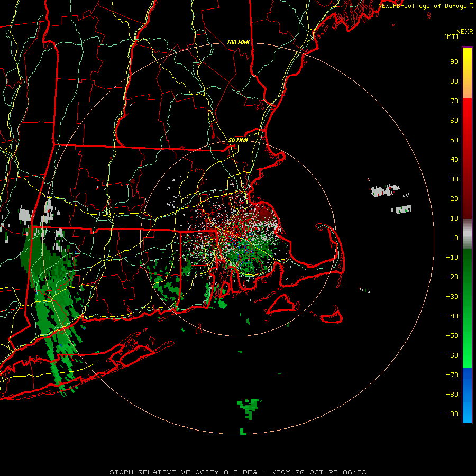
Task: Click the Storm Relative Velocity caption at bottom
Action: pos(237,472)
